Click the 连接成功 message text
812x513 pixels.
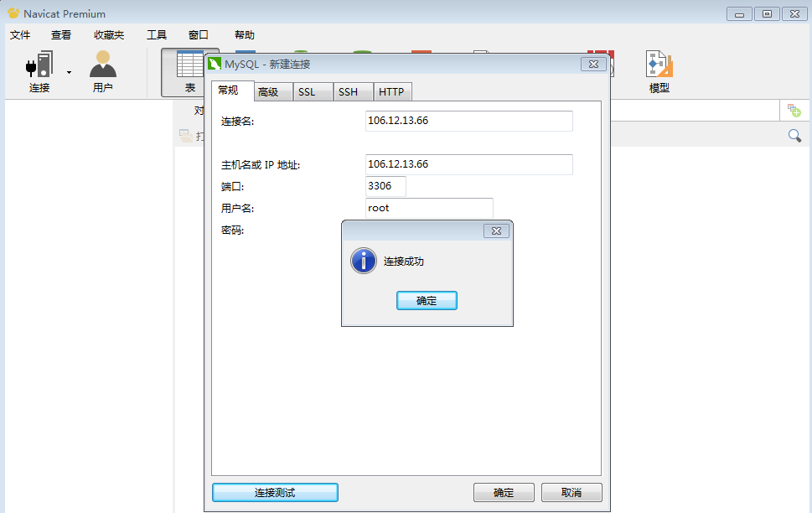point(403,262)
